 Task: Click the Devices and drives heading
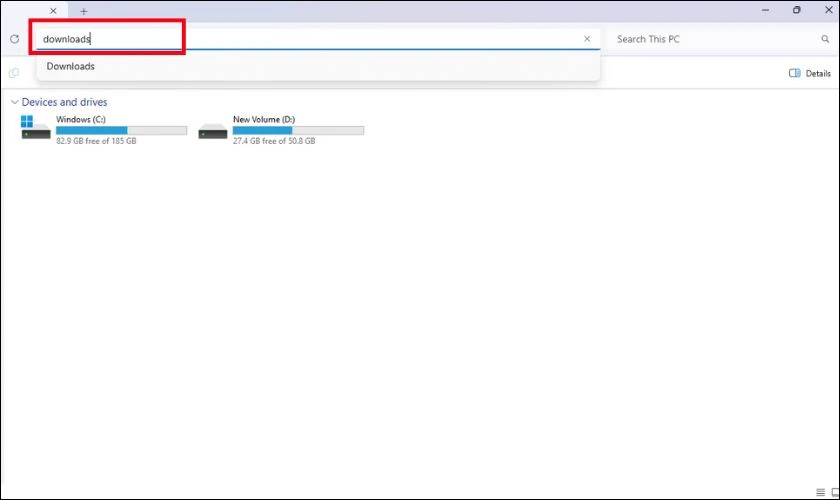(x=64, y=102)
